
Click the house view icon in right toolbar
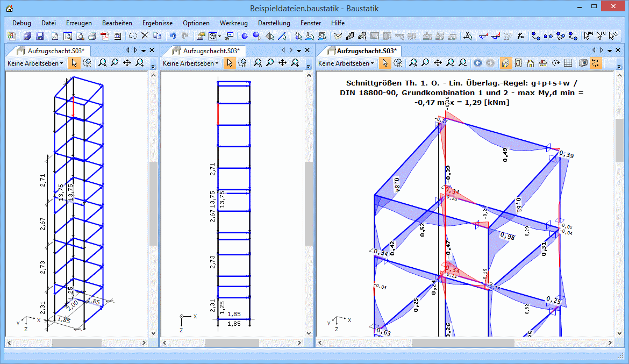pyautogui.click(x=530, y=63)
